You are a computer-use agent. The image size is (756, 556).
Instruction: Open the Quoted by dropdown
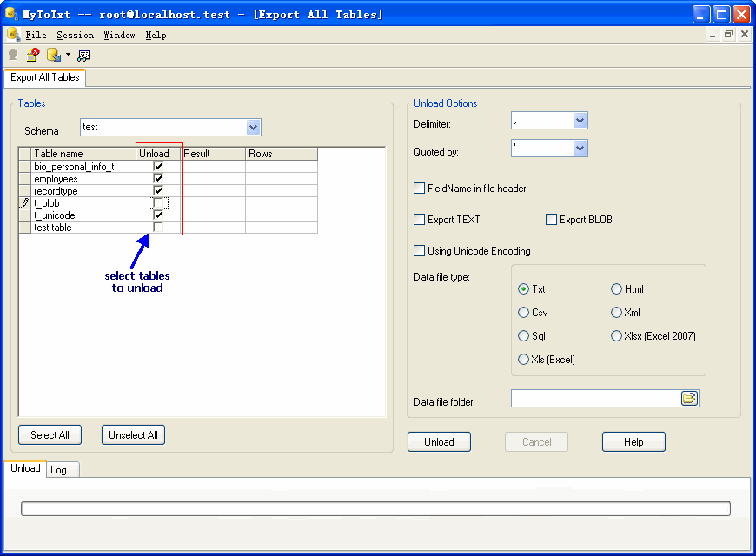580,149
